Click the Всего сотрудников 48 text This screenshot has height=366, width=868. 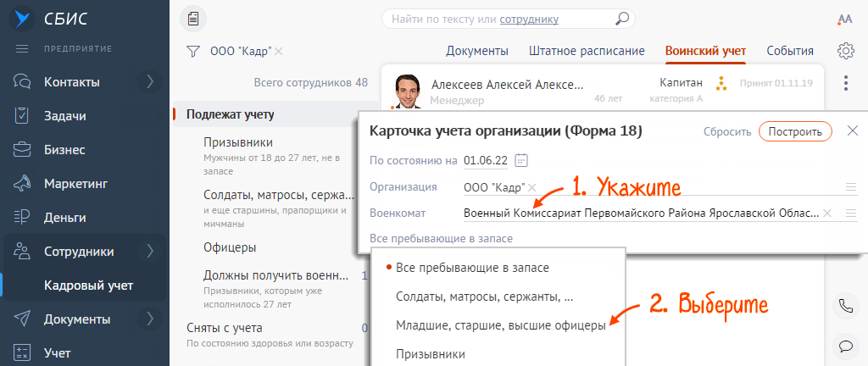pos(310,82)
